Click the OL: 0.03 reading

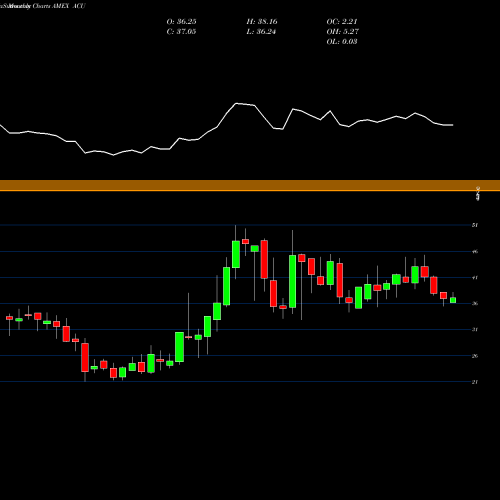(x=342, y=42)
